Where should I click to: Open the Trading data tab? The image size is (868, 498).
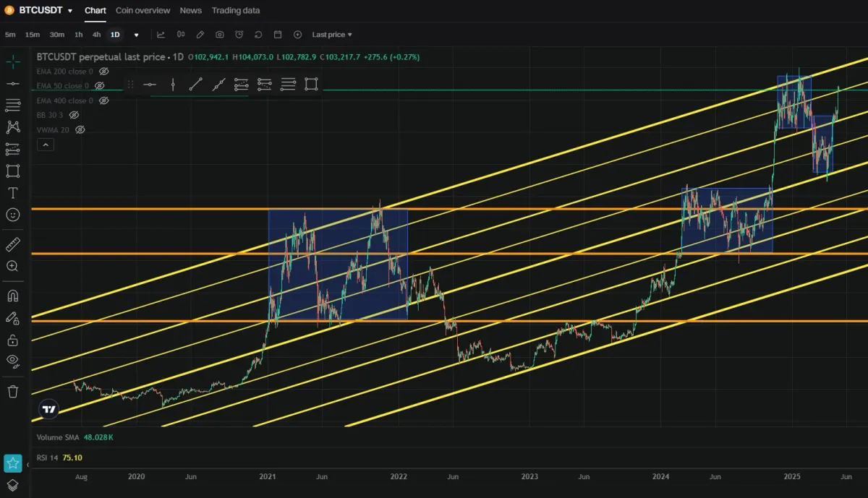pyautogui.click(x=236, y=10)
